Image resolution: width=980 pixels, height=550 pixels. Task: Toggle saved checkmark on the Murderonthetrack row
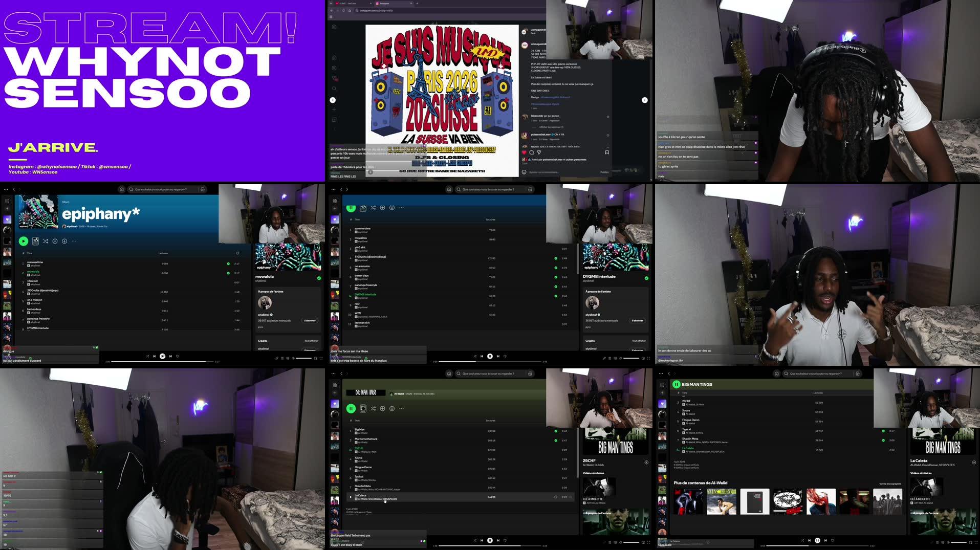556,441
